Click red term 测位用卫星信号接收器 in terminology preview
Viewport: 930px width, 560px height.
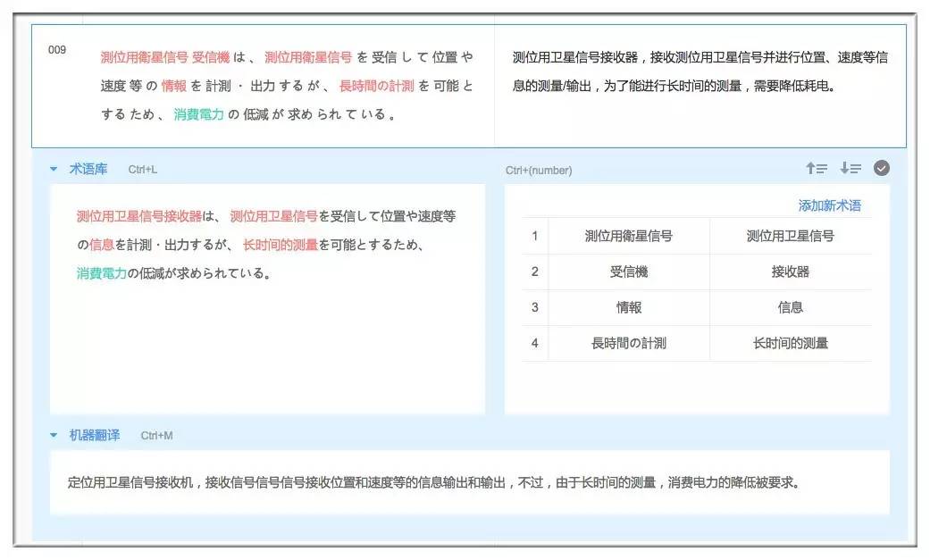tap(139, 216)
